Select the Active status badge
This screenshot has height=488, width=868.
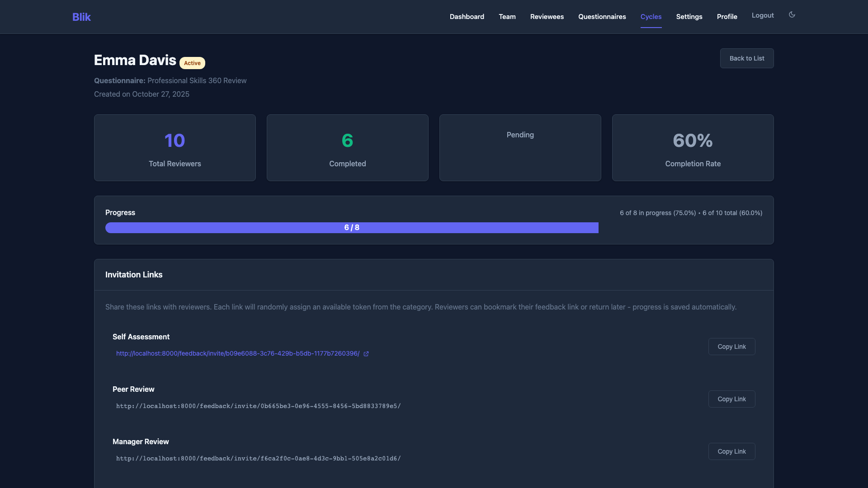(192, 63)
